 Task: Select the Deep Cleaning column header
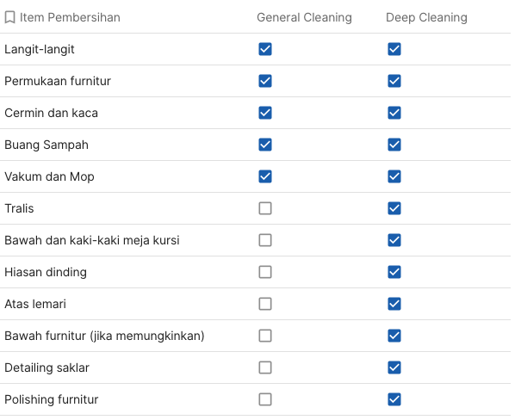(x=426, y=17)
